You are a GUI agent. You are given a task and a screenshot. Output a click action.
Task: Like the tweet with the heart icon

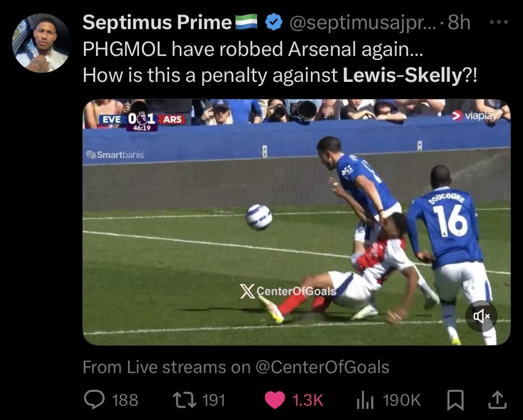274,399
